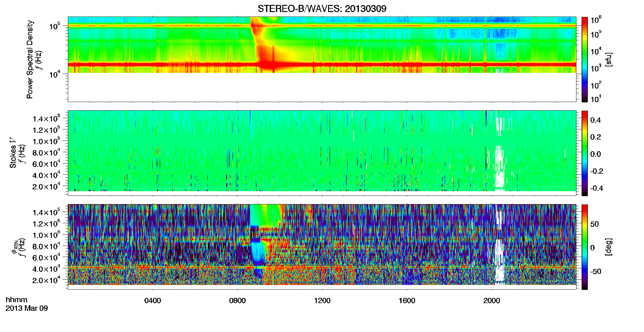Click the plot title STEREO-B/WAVES: 20130309
This screenshot has height=332, width=644.
pos(322,9)
